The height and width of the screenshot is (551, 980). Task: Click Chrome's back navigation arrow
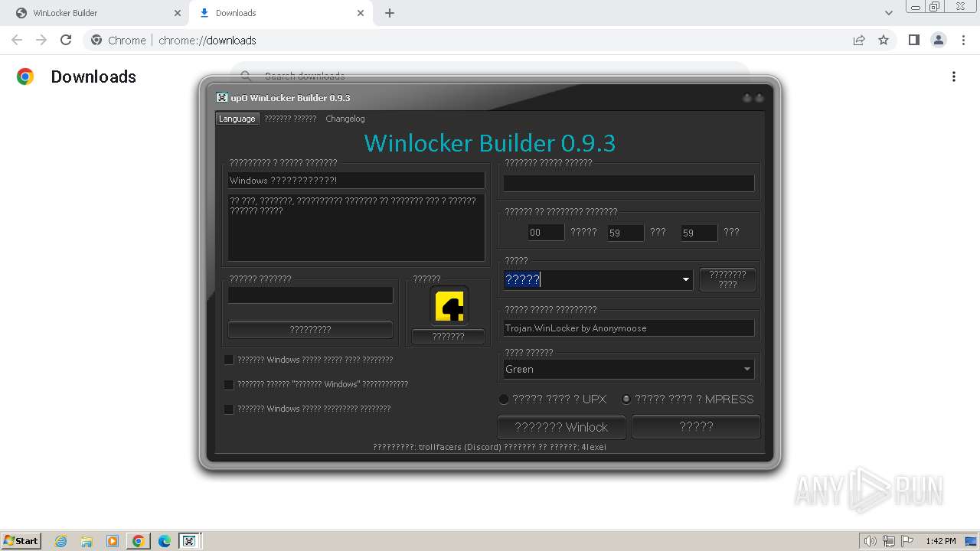click(17, 41)
